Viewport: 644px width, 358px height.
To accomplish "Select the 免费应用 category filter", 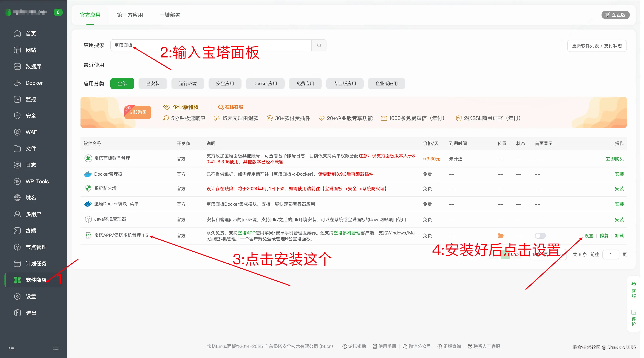I will pos(305,84).
